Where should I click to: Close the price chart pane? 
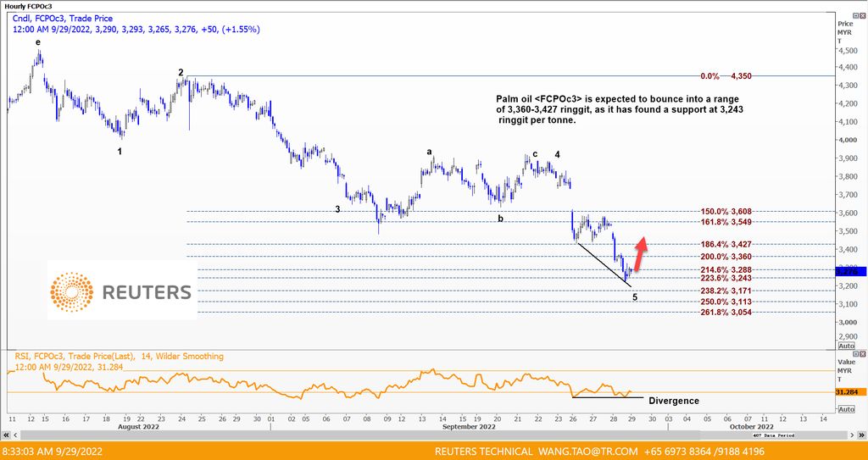(862, 15)
